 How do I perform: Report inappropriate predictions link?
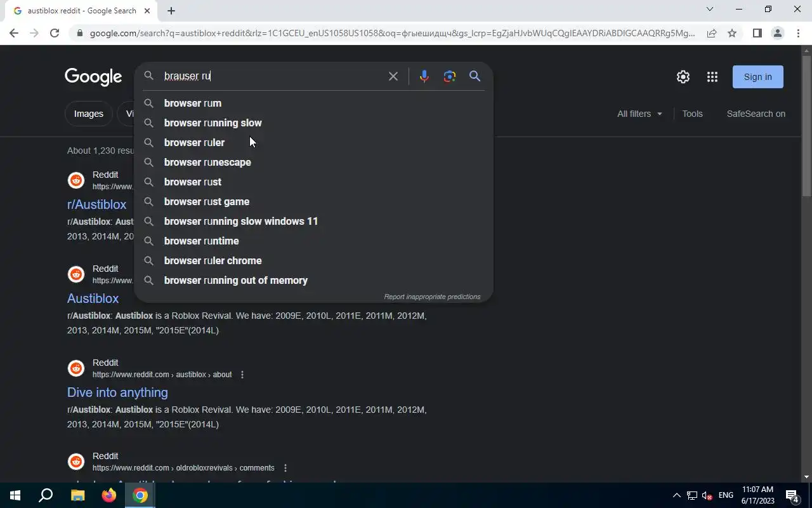pyautogui.click(x=432, y=297)
